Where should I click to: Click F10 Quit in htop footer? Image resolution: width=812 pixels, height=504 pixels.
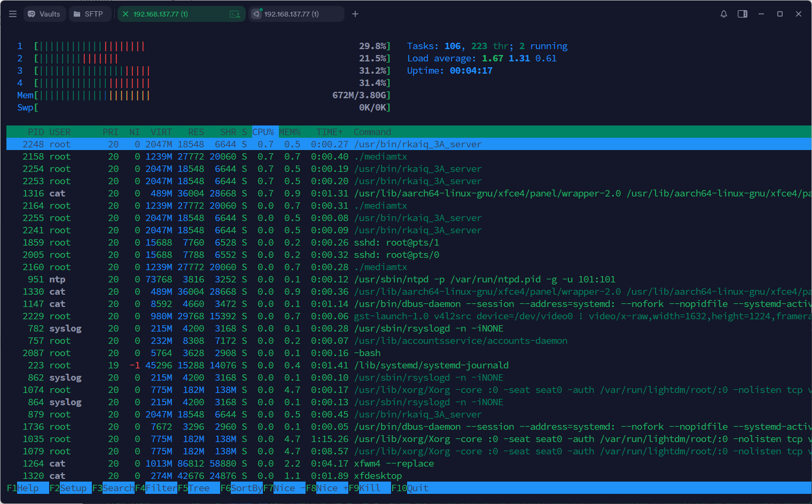coord(417,488)
